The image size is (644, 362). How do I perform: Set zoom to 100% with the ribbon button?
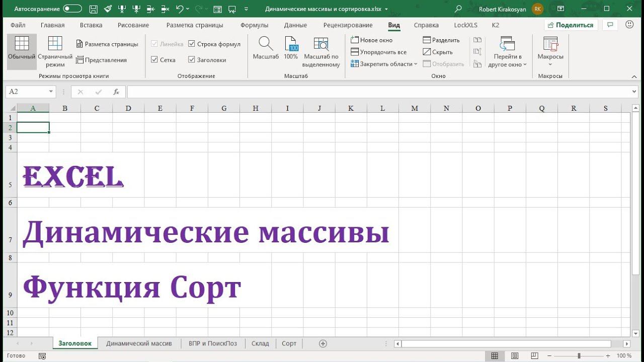(x=291, y=49)
